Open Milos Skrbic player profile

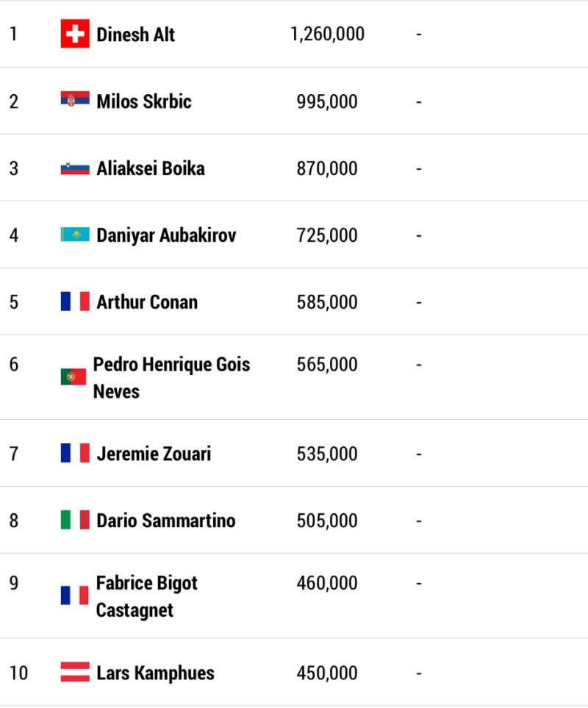click(144, 101)
